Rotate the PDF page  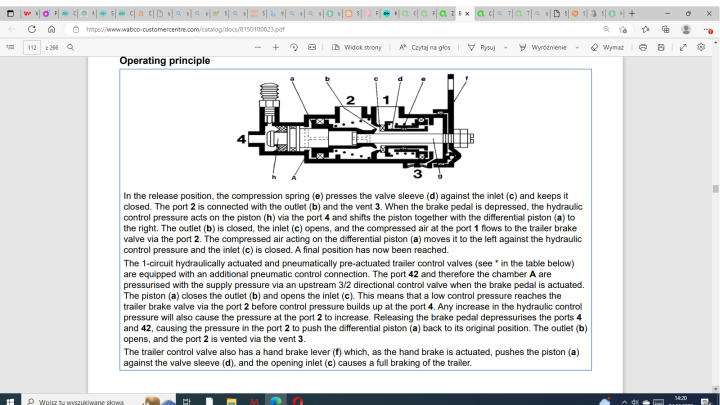pos(294,47)
